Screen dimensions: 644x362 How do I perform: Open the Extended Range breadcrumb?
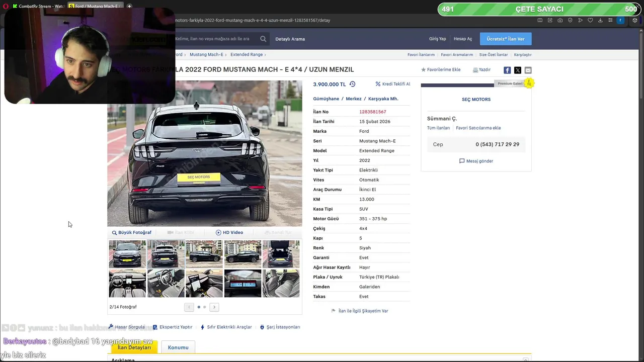[x=247, y=54]
